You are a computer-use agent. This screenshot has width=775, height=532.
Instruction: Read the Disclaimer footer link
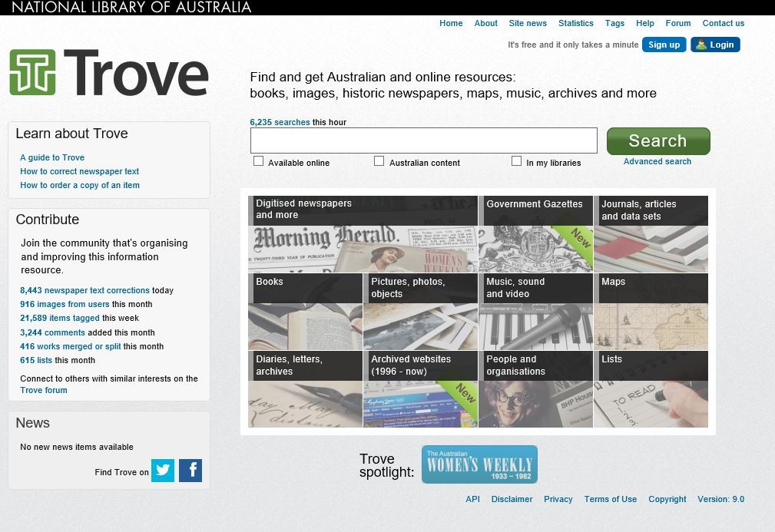[512, 500]
